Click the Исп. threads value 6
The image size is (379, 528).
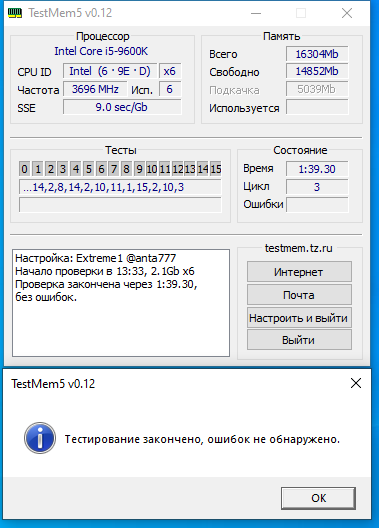point(170,89)
